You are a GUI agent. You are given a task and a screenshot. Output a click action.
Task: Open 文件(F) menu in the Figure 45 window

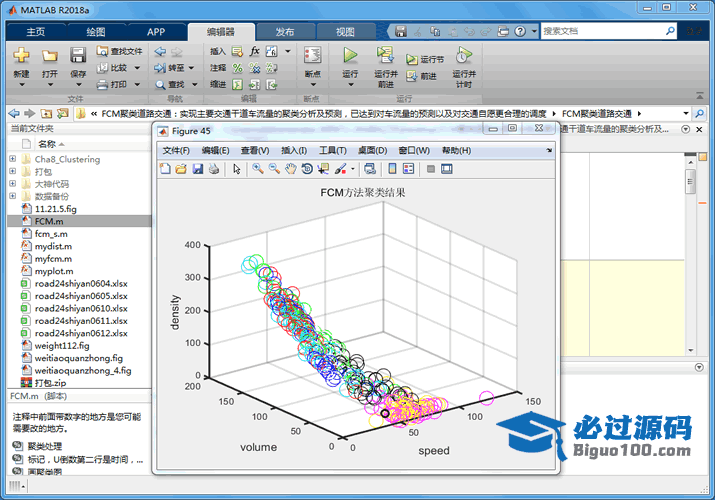pyautogui.click(x=176, y=150)
